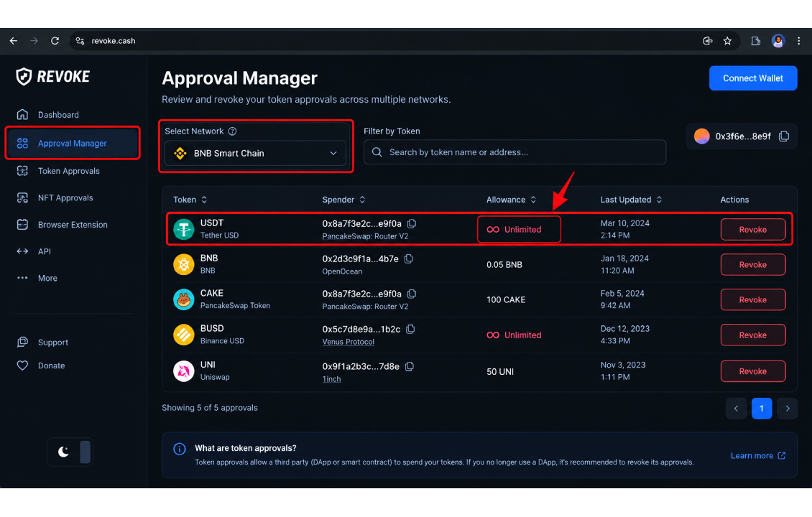Click Connect Wallet button
Image resolution: width=812 pixels, height=517 pixels.
tap(752, 78)
